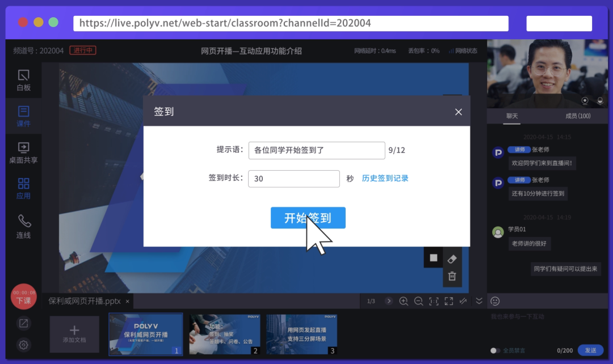Screen dimensions: 613x364
Task: Select the 白板 whiteboard tool
Action: [23, 79]
